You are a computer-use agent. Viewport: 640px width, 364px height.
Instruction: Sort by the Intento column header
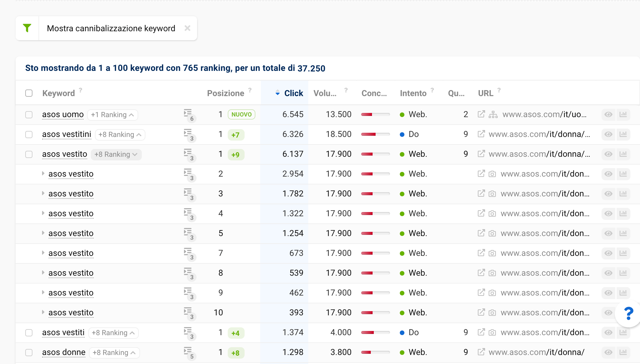coord(413,93)
